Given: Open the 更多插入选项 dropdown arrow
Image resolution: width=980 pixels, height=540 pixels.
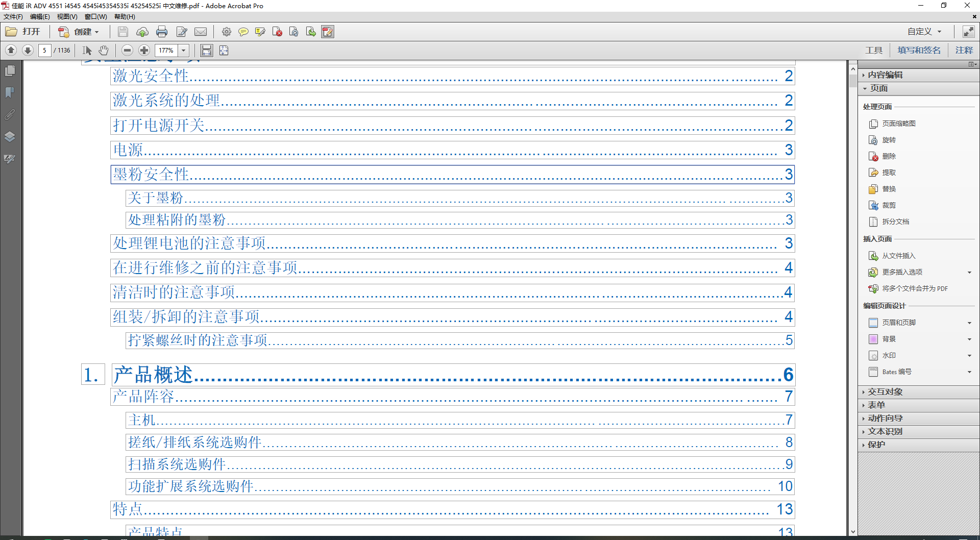Looking at the screenshot, I should 969,272.
